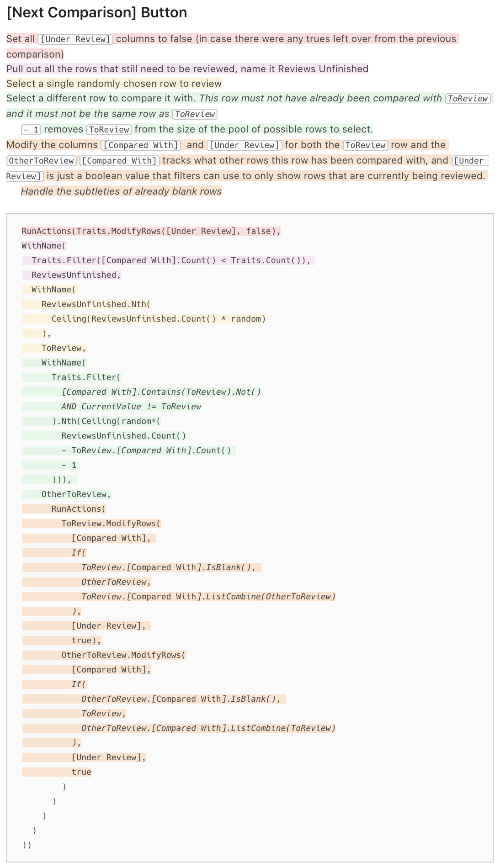Click the "ToReview.ModifyRows(" code line
This screenshot has height=868, width=500.
(x=111, y=524)
